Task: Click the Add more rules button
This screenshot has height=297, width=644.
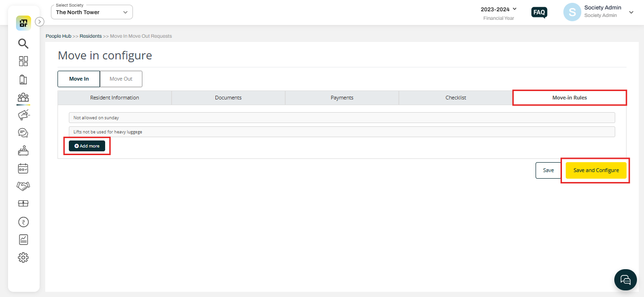Action: pos(87,146)
